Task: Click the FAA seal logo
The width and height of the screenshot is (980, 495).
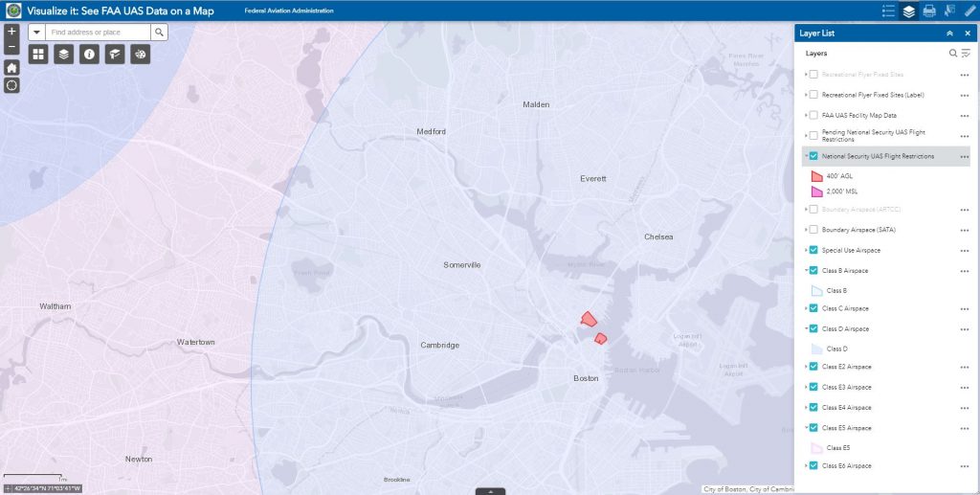Action: tap(13, 11)
